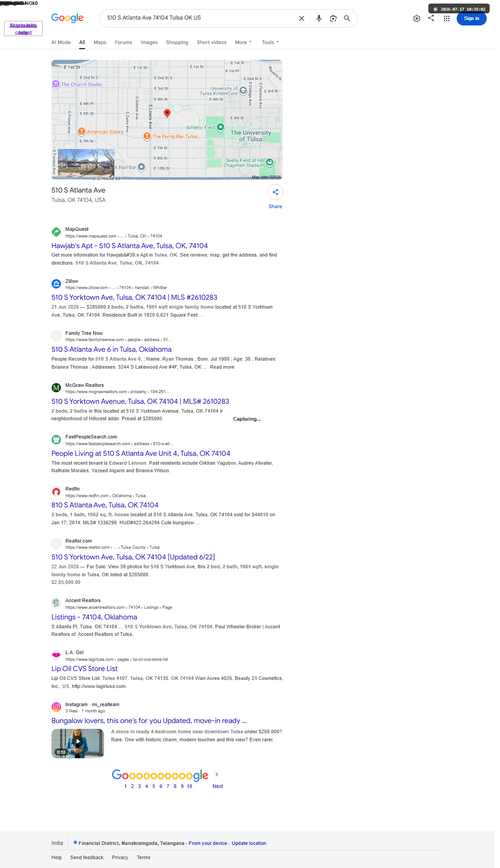Select University of Tulsa KinderCare marker

pyautogui.click(x=244, y=89)
